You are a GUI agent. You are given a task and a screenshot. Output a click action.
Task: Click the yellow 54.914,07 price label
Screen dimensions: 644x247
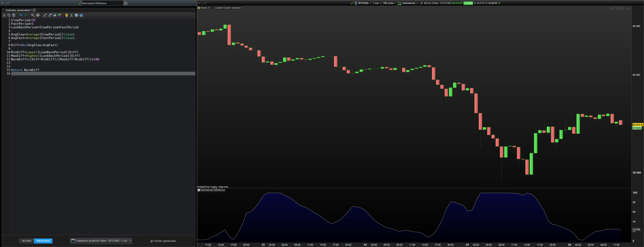[638, 125]
